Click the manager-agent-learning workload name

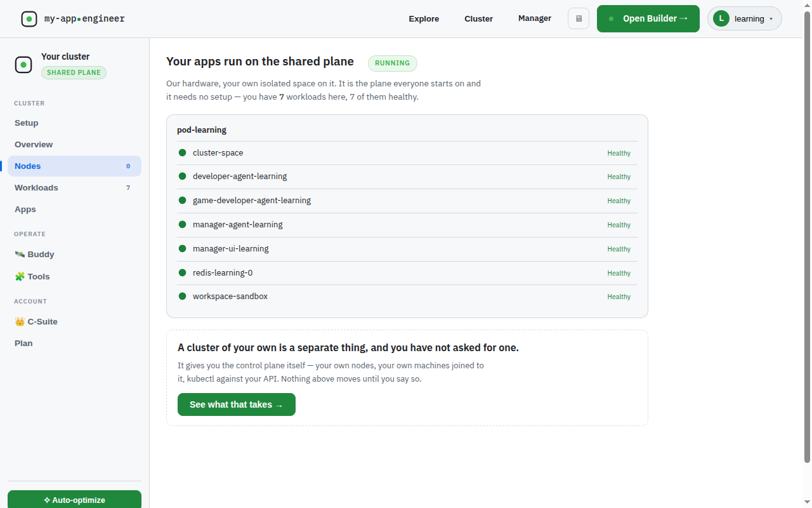(x=238, y=224)
